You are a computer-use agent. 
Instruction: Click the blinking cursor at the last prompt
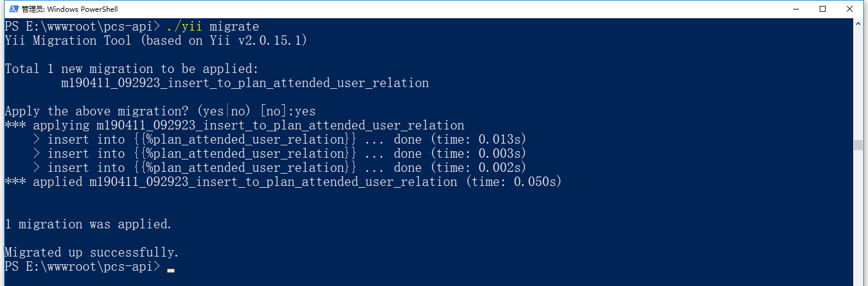tap(171, 270)
